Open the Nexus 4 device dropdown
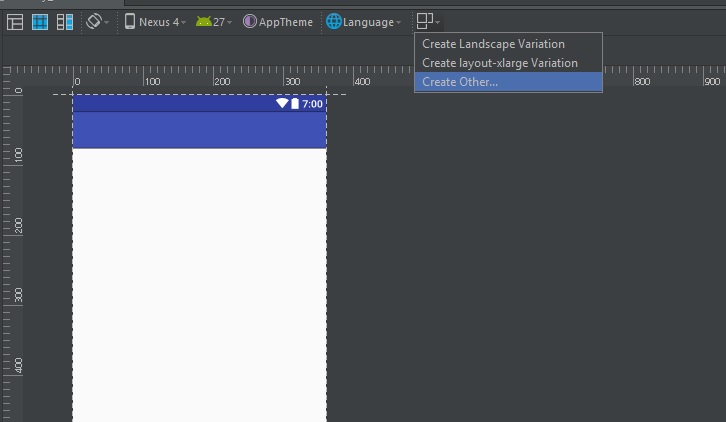The width and height of the screenshot is (726, 422). 161,22
